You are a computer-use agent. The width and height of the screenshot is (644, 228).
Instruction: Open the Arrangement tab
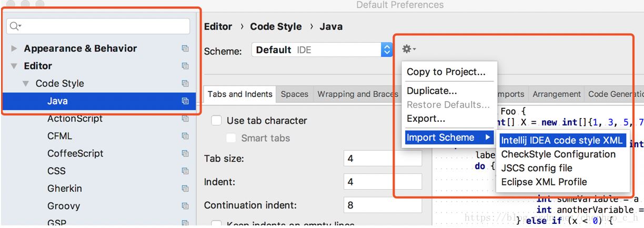[x=556, y=94]
